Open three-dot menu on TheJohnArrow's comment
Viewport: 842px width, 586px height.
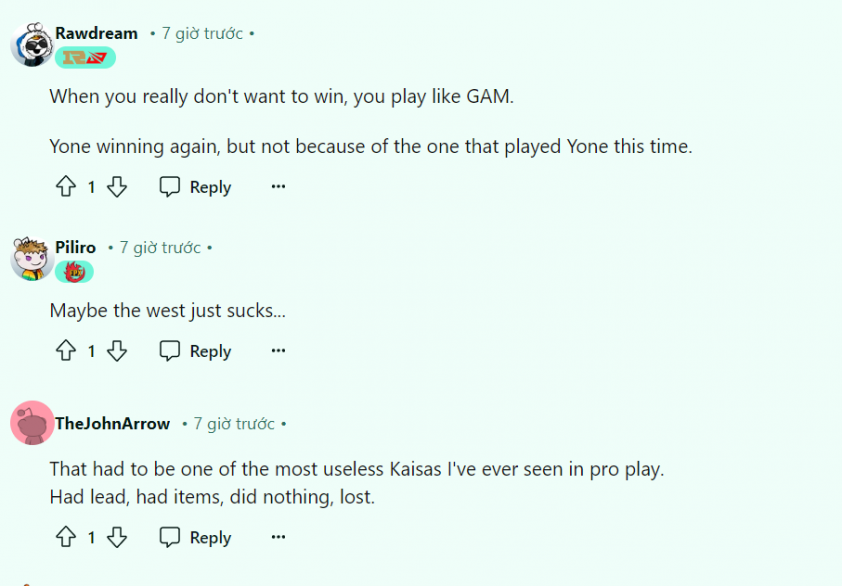[x=278, y=537]
